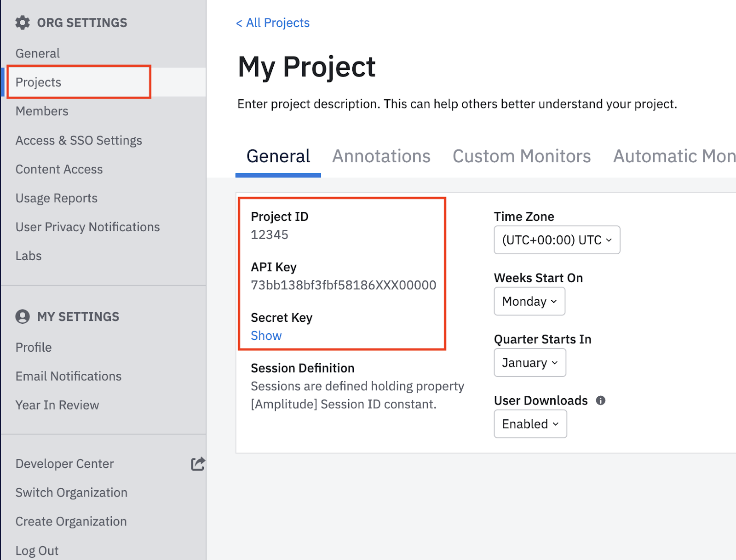Select the General project tab
Screen dimensions: 736x560
click(278, 156)
